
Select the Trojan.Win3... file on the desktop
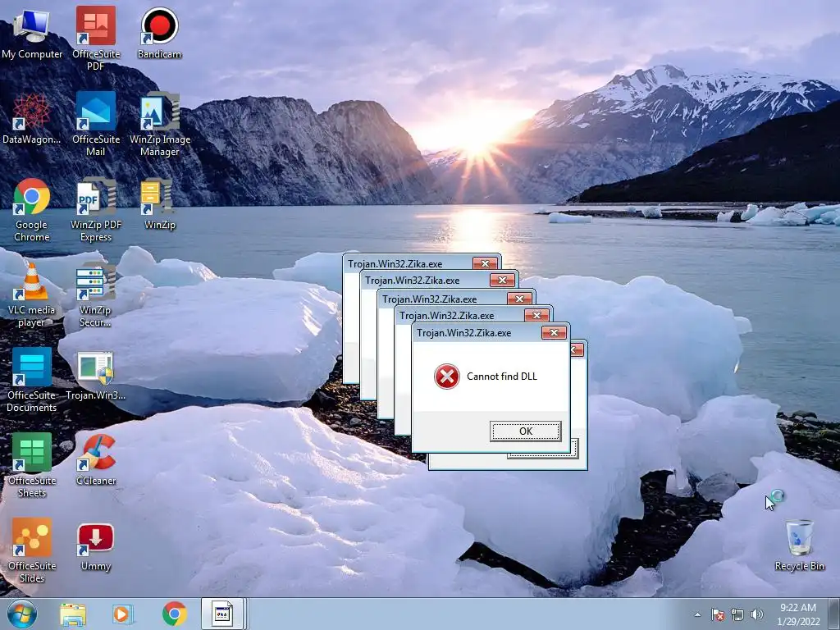tap(95, 375)
